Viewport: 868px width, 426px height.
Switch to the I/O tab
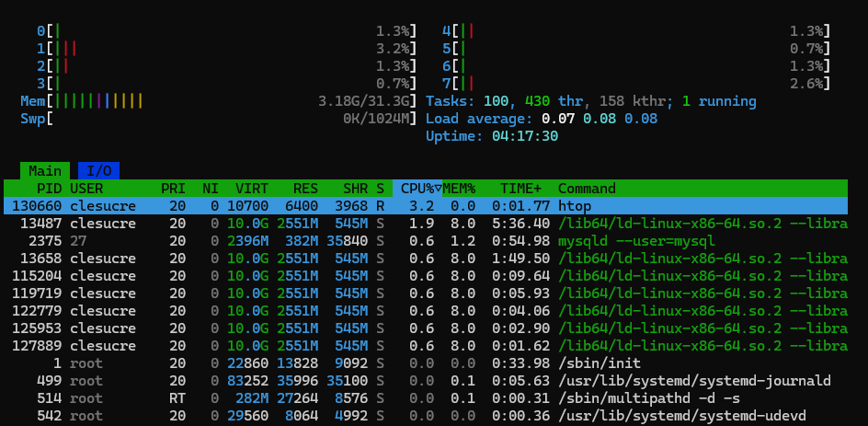[98, 170]
